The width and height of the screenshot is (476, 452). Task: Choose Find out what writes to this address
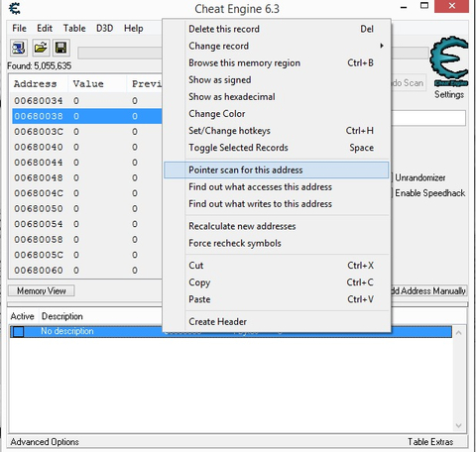[277, 204]
